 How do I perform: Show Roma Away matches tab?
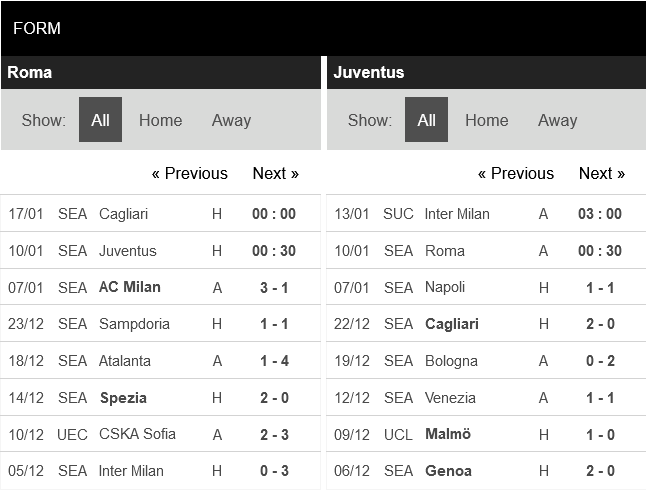[x=231, y=120]
